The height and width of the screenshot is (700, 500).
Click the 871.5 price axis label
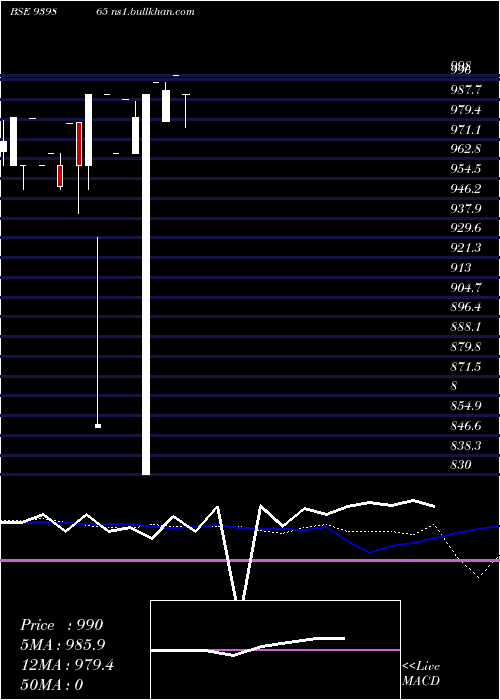point(466,366)
